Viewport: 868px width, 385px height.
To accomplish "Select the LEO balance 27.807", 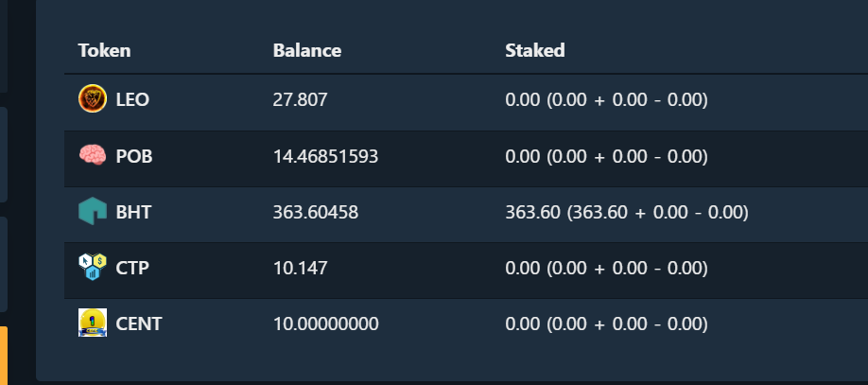I will pyautogui.click(x=300, y=100).
